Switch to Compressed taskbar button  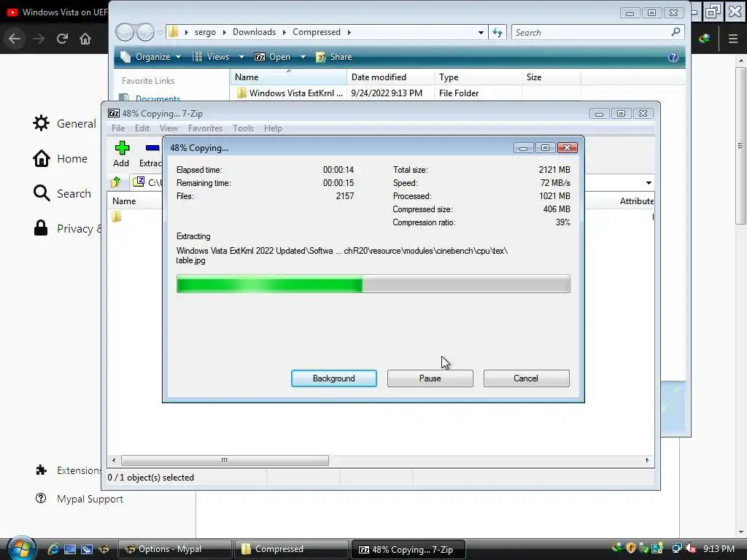point(292,549)
